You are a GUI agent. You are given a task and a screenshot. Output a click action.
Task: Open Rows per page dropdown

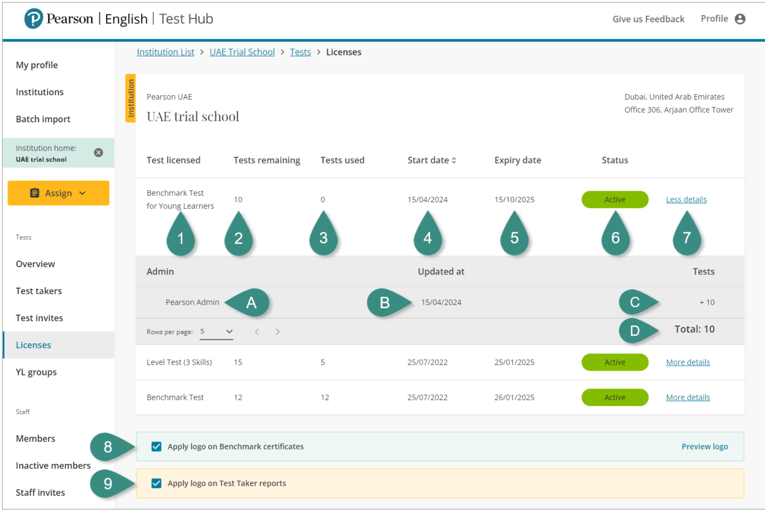[x=217, y=332]
